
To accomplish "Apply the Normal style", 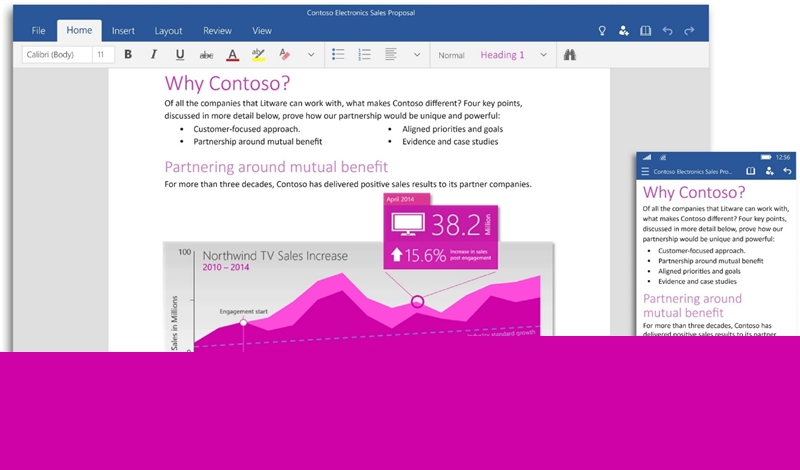I will (451, 55).
